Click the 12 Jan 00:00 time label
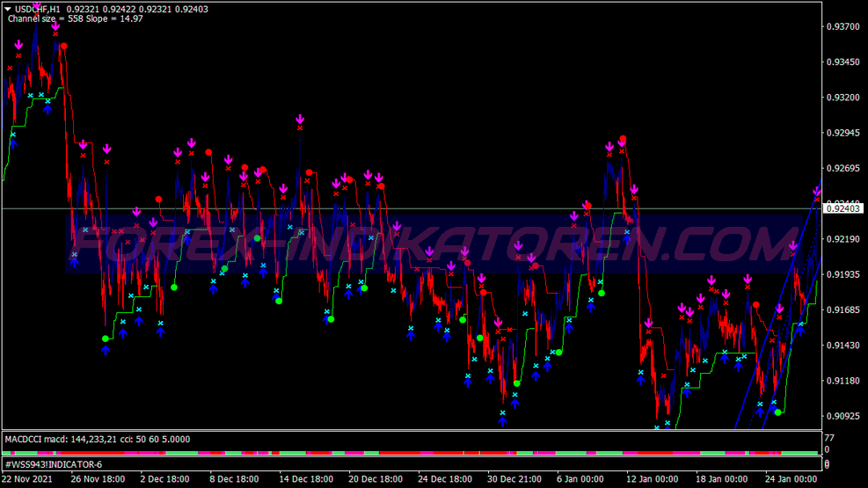This screenshot has height=488, width=868. 653,479
